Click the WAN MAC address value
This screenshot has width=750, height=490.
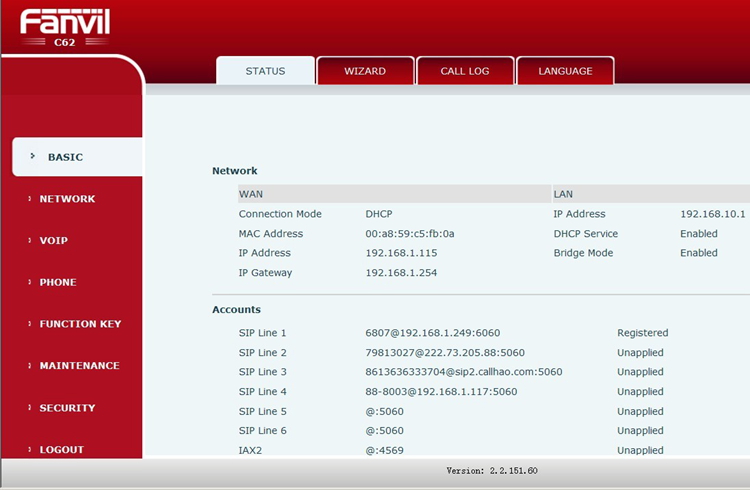409,234
